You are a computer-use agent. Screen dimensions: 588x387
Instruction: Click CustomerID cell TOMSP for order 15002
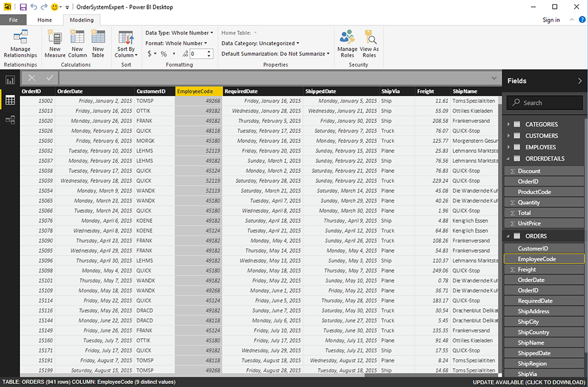pos(155,101)
